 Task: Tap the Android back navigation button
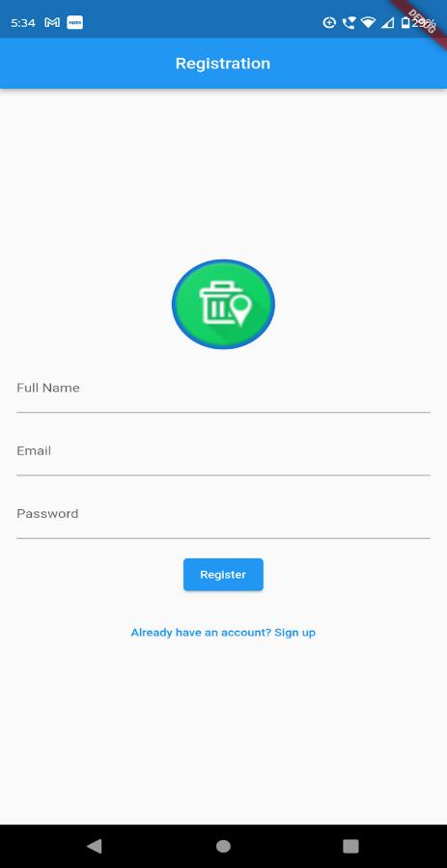pyautogui.click(x=95, y=846)
